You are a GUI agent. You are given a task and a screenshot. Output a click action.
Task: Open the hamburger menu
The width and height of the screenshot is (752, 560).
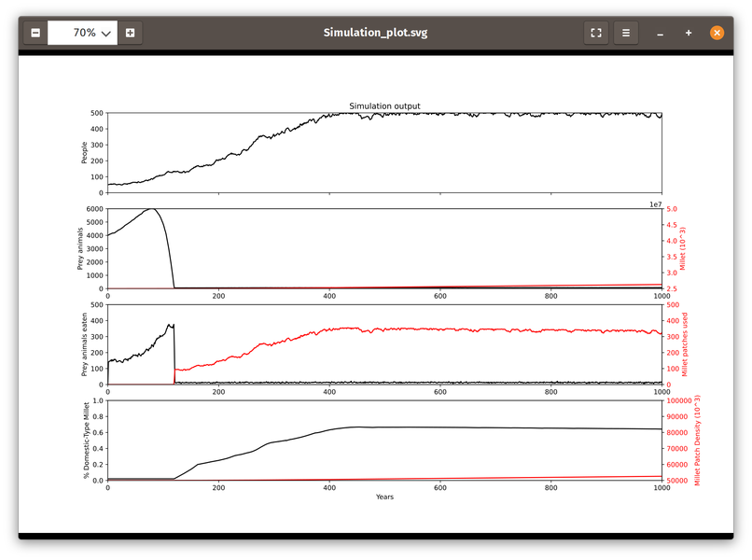[x=626, y=32]
